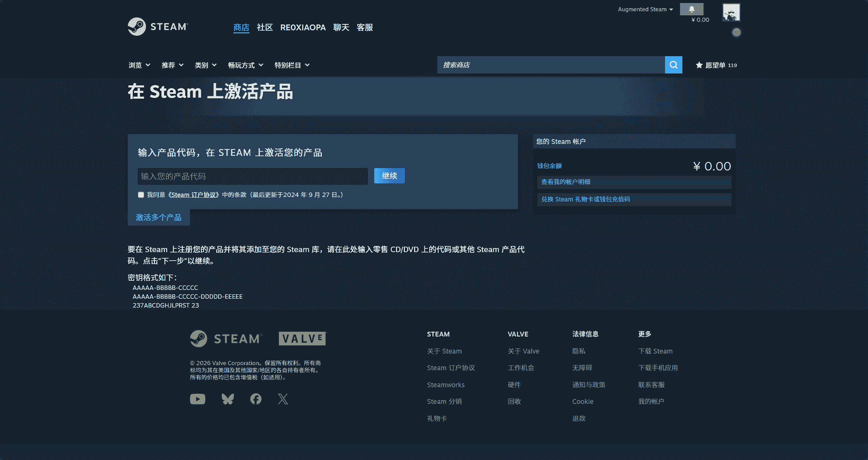Click the ¥ 0.00 balance under the bell
Viewport: 868px width, 460px height.
click(700, 20)
